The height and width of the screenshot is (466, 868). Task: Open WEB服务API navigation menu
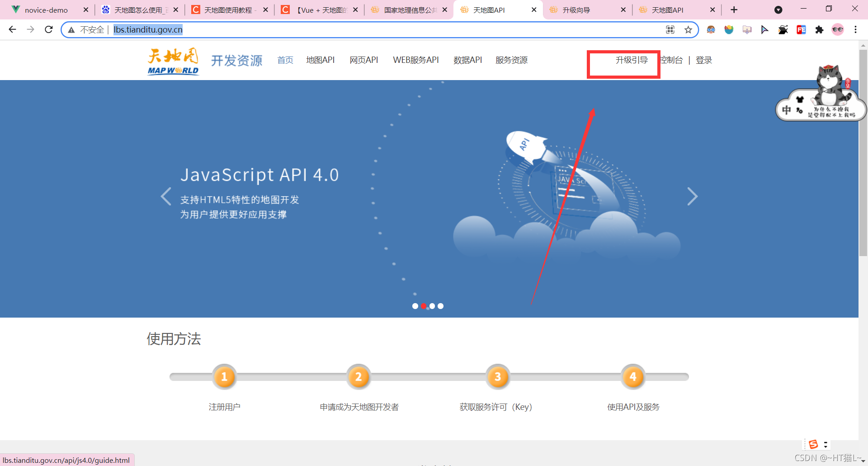[x=416, y=60]
